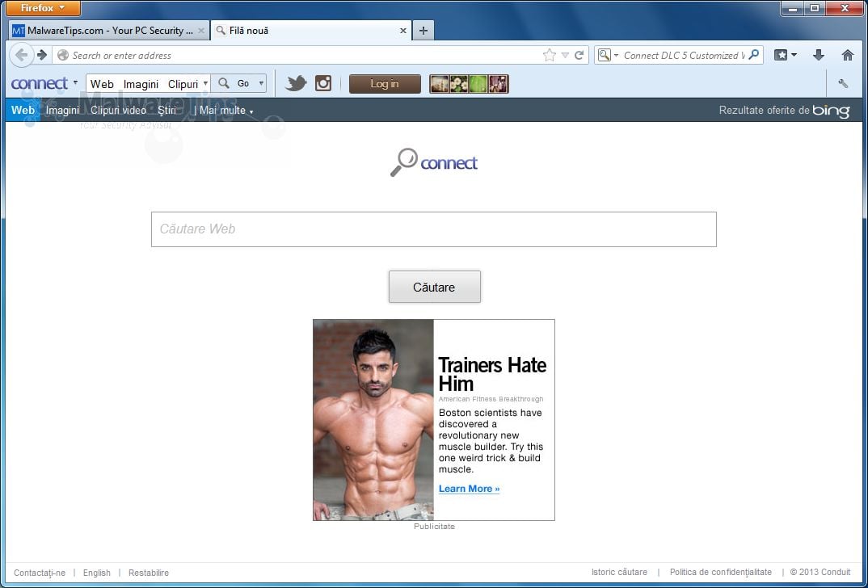Switch to the MalwareTips.com tab
This screenshot has height=588, width=868.
109,31
